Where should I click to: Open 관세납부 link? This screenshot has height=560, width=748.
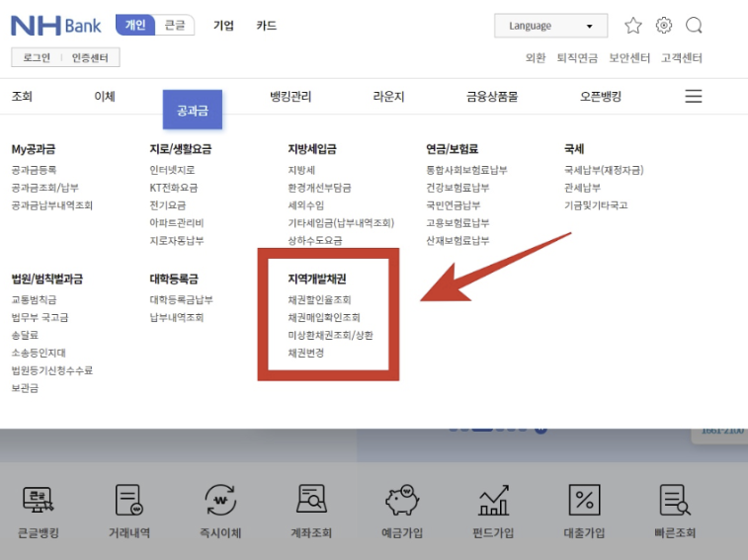(582, 188)
